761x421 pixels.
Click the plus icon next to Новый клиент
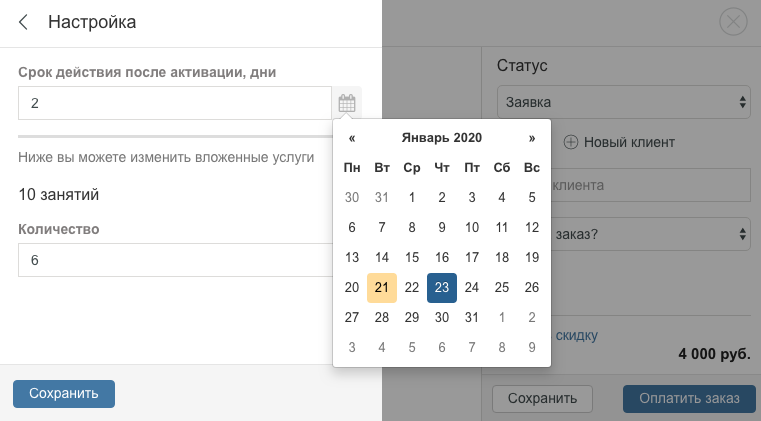coord(571,142)
